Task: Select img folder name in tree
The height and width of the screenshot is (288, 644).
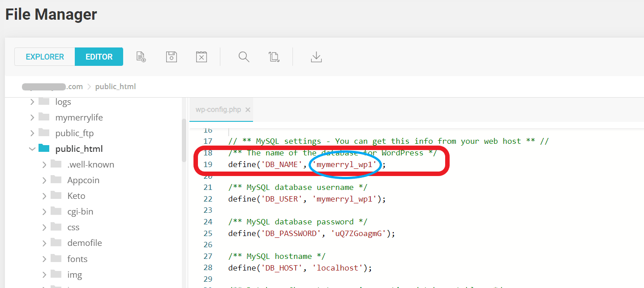Action: tap(75, 275)
